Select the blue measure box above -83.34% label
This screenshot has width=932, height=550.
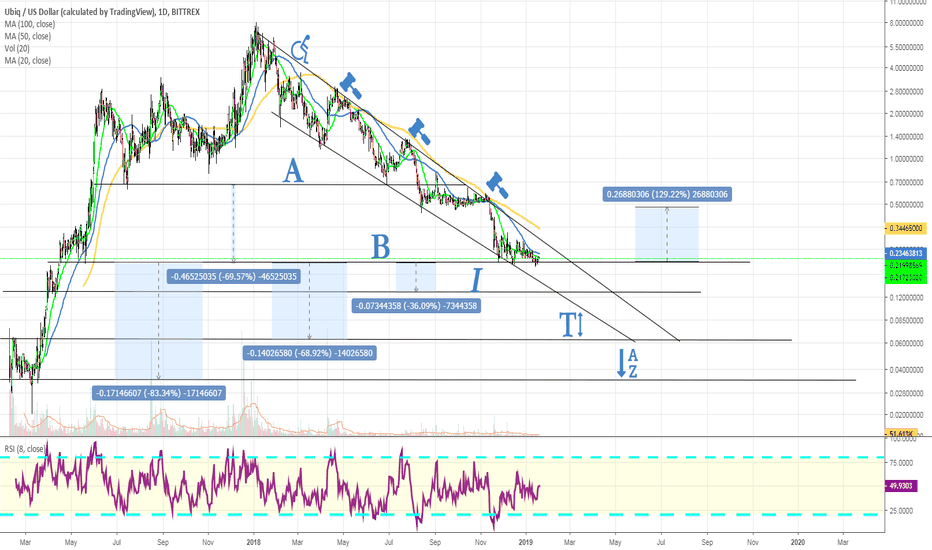click(x=159, y=320)
